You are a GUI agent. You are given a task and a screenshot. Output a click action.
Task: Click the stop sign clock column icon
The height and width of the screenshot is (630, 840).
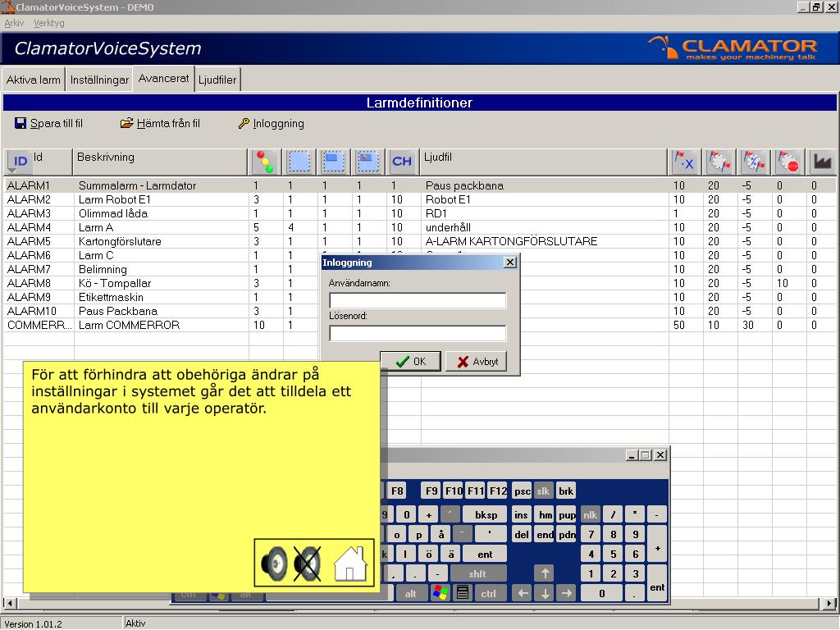tap(788, 162)
